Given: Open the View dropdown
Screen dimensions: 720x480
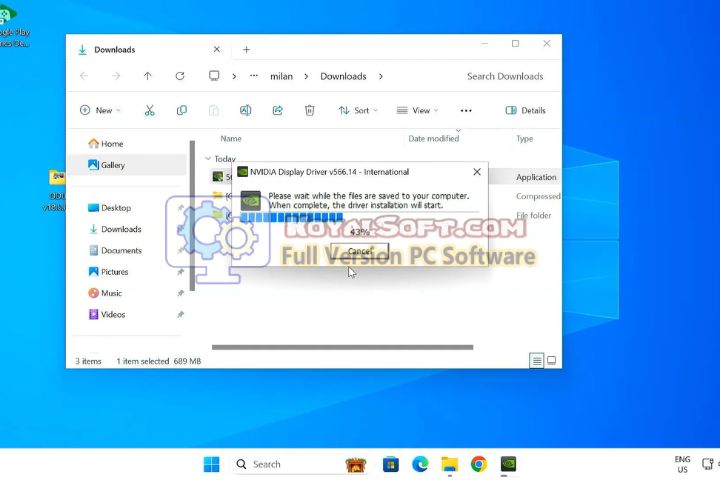Looking at the screenshot, I should [x=417, y=110].
